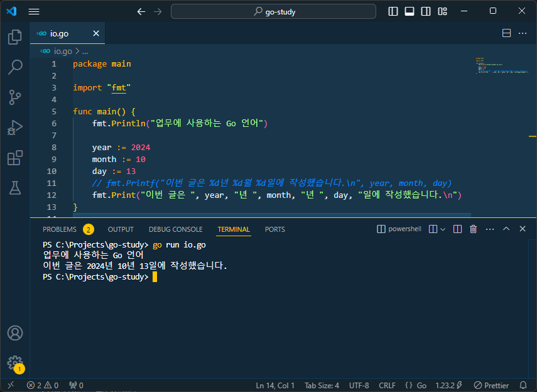This screenshot has height=392, width=537.
Task: Click the go-study command center search box
Action: (274, 11)
